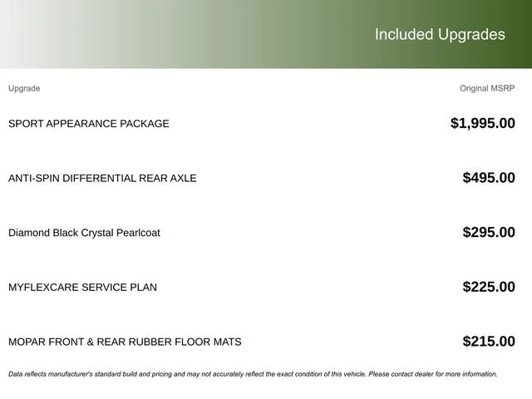Select Diamond Black Crystal Pearlcoat entry
The height and width of the screenshot is (399, 532).
pyautogui.click(x=84, y=233)
